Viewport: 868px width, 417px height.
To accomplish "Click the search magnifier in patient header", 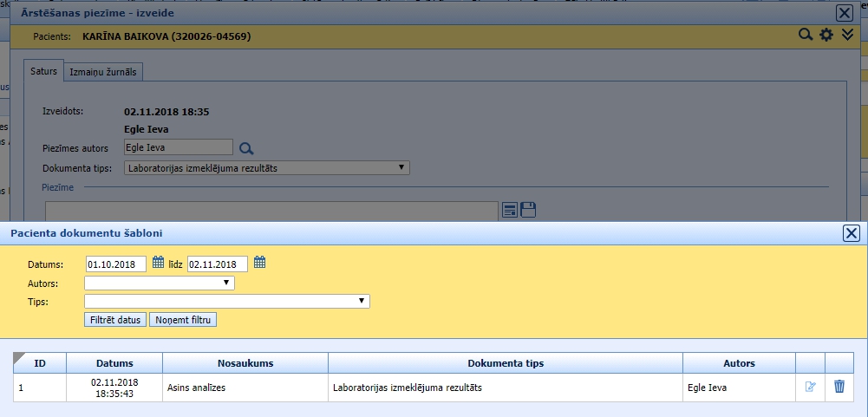I will (806, 36).
